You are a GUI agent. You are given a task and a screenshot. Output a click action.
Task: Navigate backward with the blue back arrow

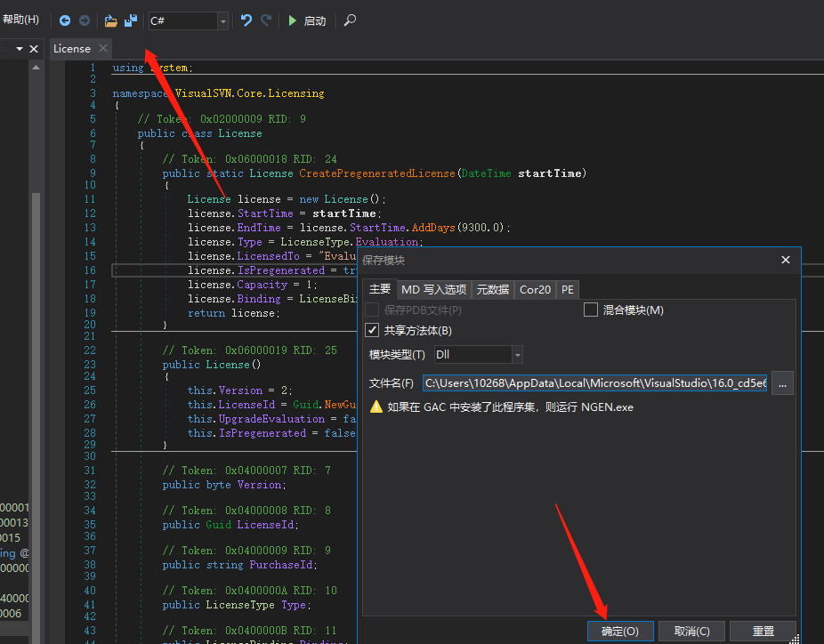click(65, 20)
